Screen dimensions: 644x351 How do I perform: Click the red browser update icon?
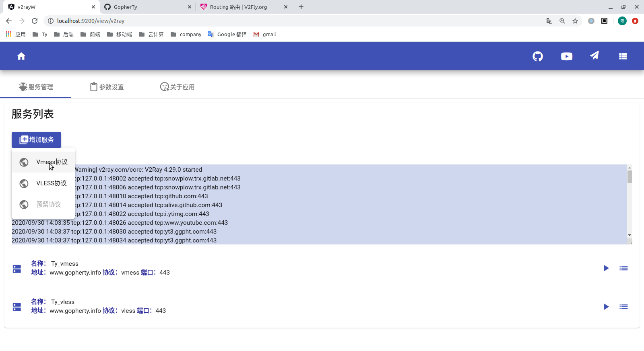[635, 21]
